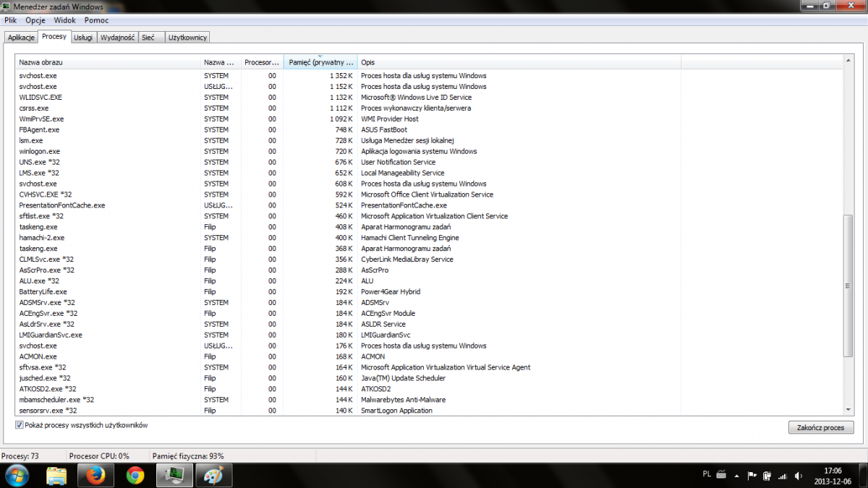868x488 pixels.
Task: Select the LMIGuardianSvc.exe process
Action: [430, 335]
